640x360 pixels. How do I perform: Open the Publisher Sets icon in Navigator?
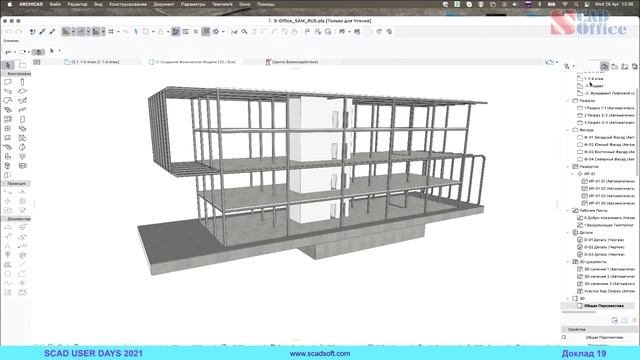634,66
